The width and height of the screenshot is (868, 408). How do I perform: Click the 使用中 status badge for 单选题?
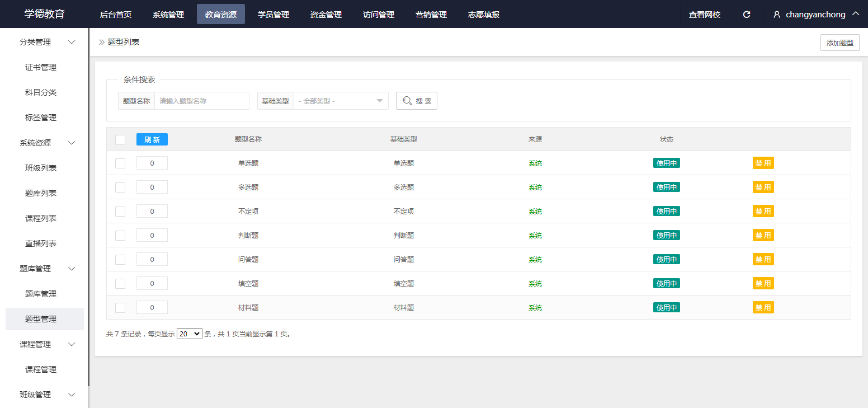[x=667, y=163]
